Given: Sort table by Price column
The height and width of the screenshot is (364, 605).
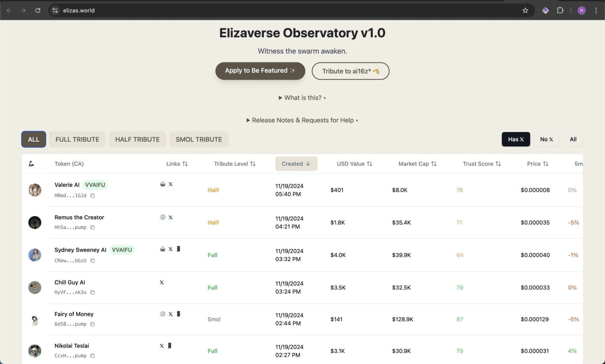Looking at the screenshot, I should 538,164.
